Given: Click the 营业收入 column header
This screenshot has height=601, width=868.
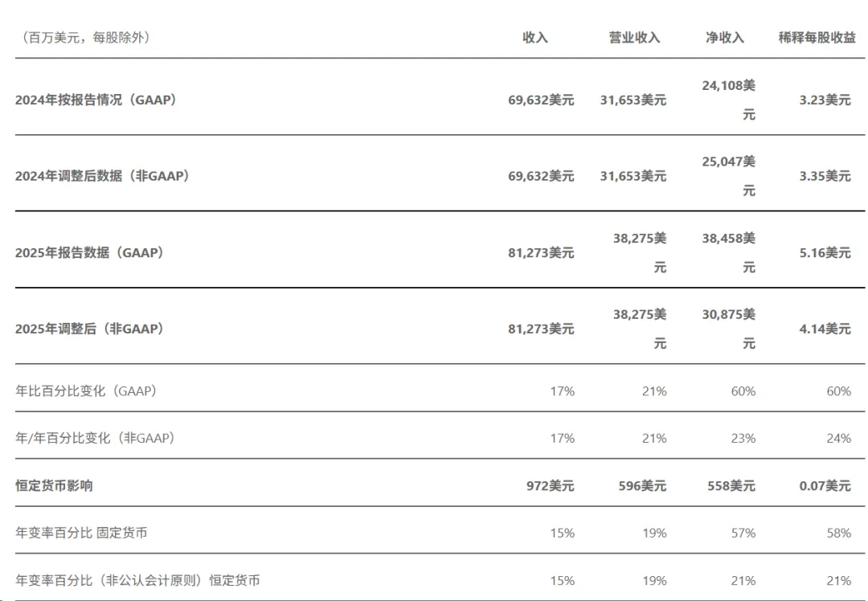Looking at the screenshot, I should (x=634, y=38).
